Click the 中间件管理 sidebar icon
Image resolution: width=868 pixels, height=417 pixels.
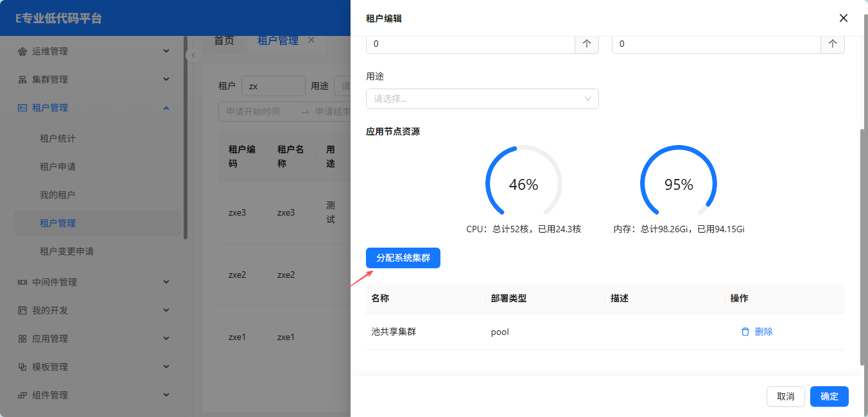[22, 282]
